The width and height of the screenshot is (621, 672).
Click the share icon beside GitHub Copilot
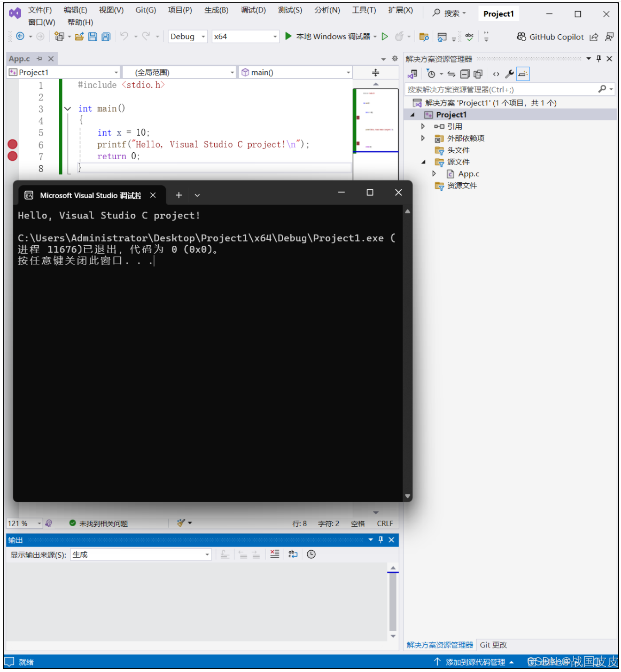594,37
